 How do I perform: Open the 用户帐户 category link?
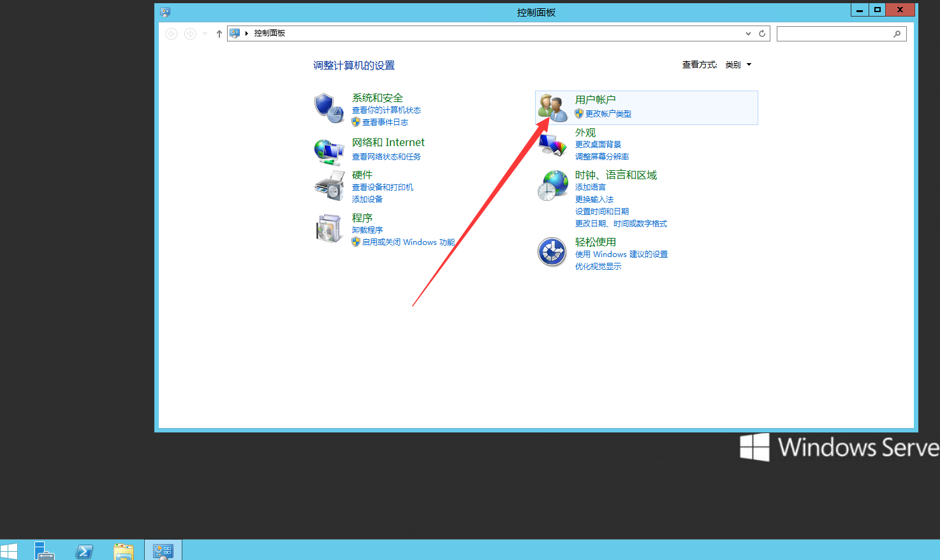click(596, 99)
